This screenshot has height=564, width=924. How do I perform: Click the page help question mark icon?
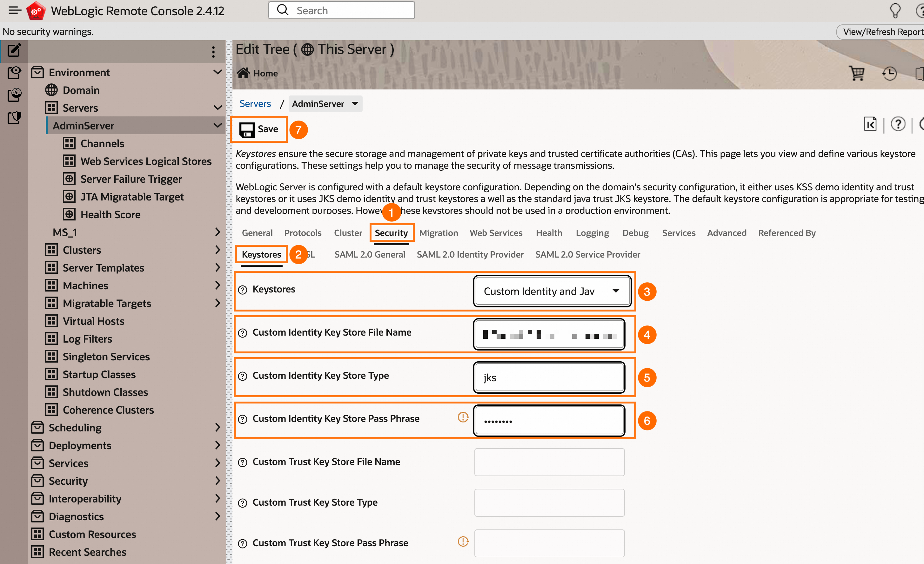pyautogui.click(x=898, y=124)
